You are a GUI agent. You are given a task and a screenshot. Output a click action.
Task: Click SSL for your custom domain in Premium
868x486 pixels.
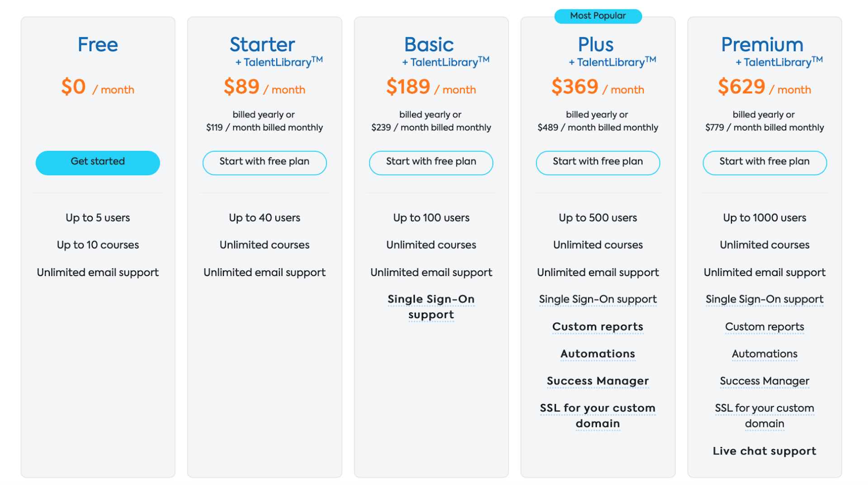pyautogui.click(x=764, y=416)
